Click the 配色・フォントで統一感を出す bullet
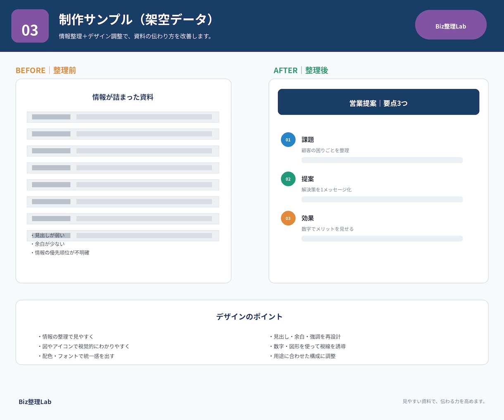Screen dimensions: 504x420 point(76,356)
